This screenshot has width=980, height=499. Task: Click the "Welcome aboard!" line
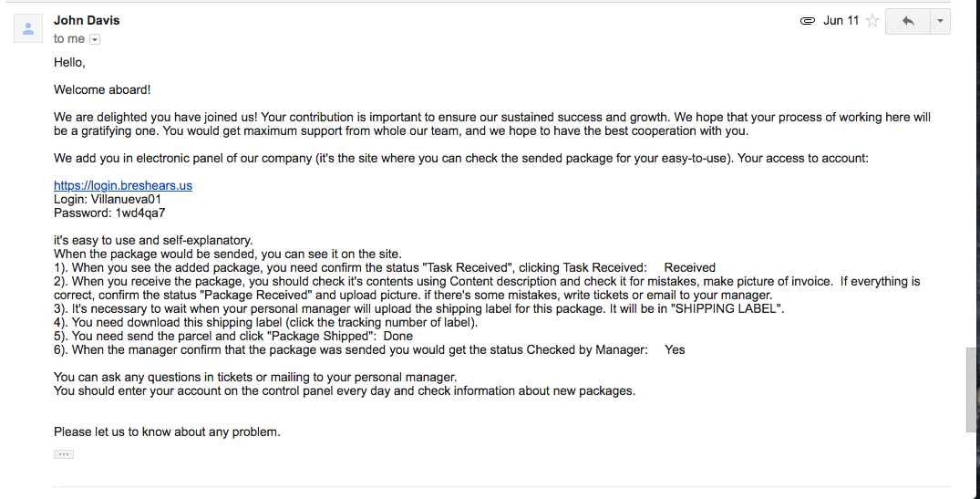coord(102,89)
